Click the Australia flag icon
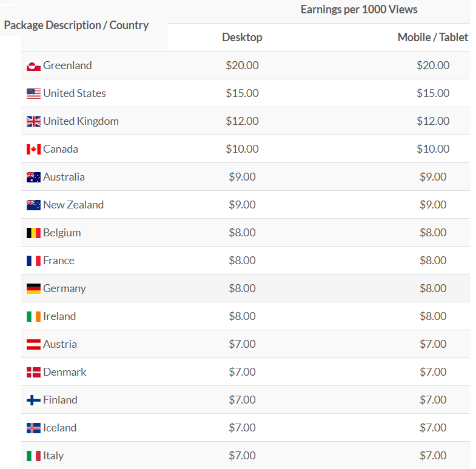Screen dimensions: 476x469 (x=33, y=178)
